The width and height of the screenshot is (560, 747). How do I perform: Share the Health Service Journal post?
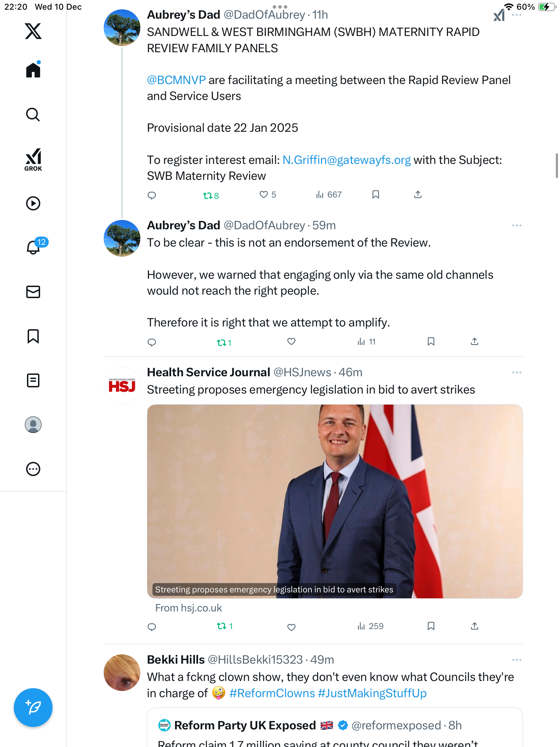(x=475, y=626)
